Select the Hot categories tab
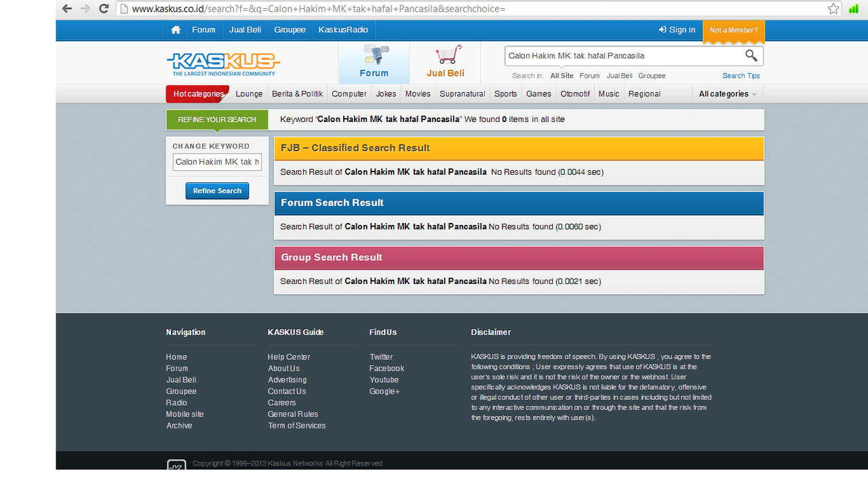 [198, 94]
